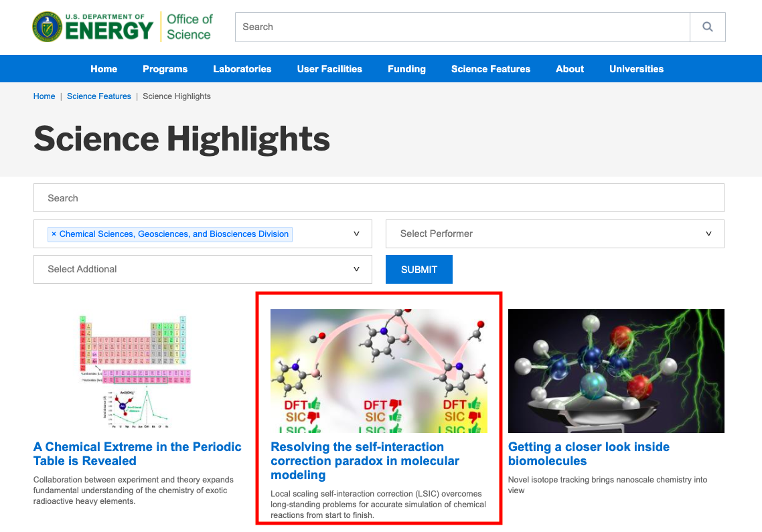The width and height of the screenshot is (762, 532).
Task: Open the Science Features menu item
Action: coord(491,69)
